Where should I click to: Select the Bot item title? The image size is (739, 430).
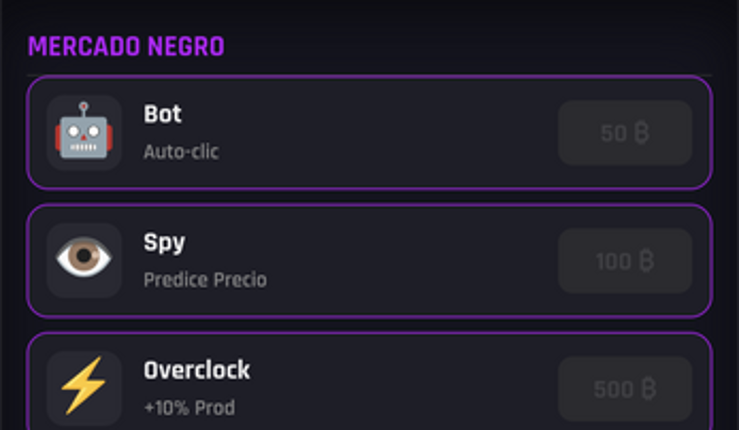pos(163,114)
